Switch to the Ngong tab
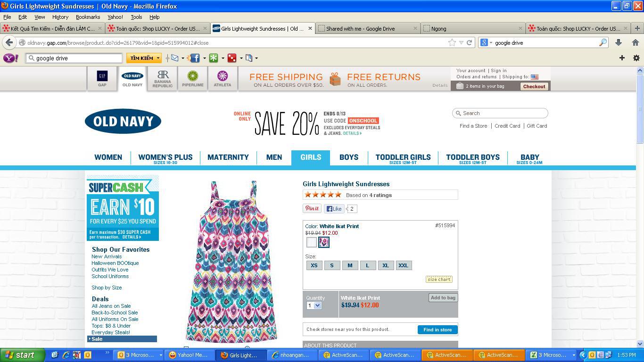Screen dimensions: 644x362 coord(473,28)
